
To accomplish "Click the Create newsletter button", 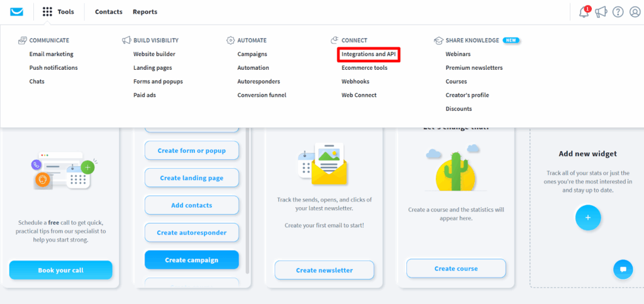I will pyautogui.click(x=325, y=270).
